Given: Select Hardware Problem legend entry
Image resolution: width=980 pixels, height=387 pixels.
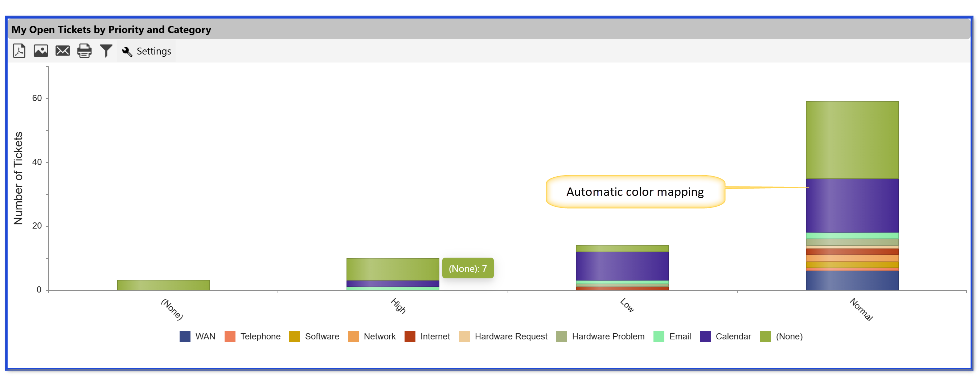Looking at the screenshot, I should pos(607,336).
